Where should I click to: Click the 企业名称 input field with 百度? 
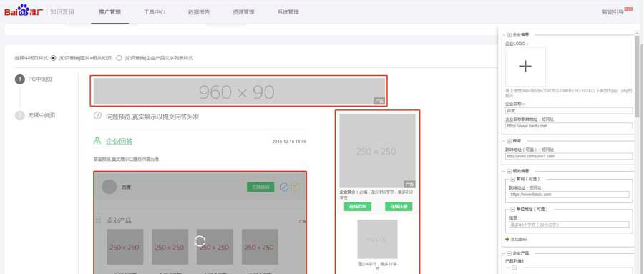pyautogui.click(x=570, y=110)
